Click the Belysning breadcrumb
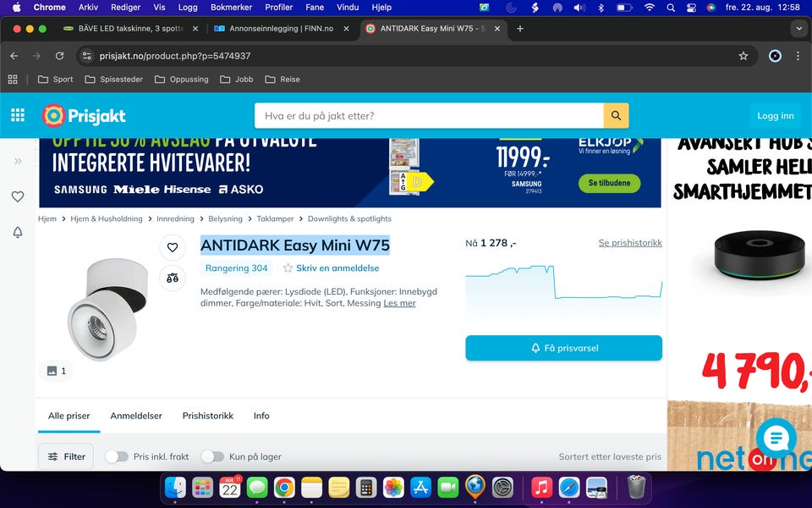Screen dimensions: 812x508 pyautogui.click(x=225, y=218)
